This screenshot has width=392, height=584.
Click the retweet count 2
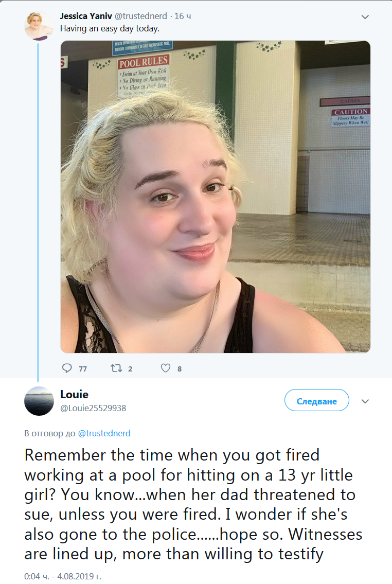130,369
